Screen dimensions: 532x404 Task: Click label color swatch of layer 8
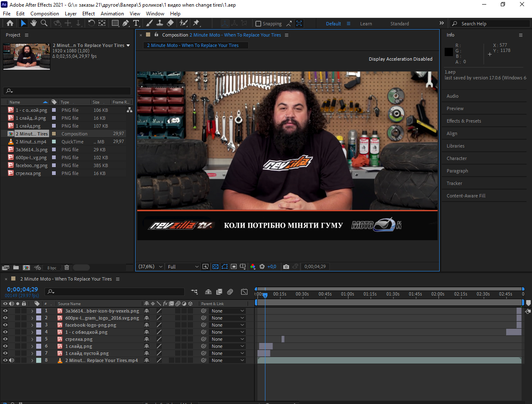click(x=39, y=360)
